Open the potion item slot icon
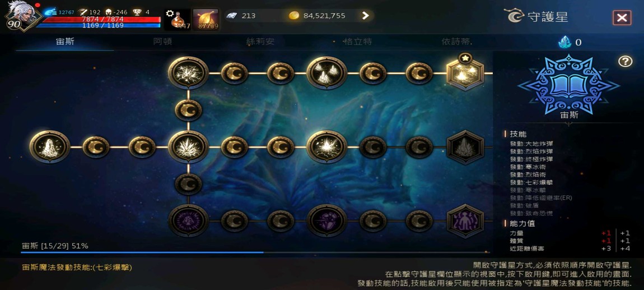The height and width of the screenshot is (290, 644). [x=178, y=19]
